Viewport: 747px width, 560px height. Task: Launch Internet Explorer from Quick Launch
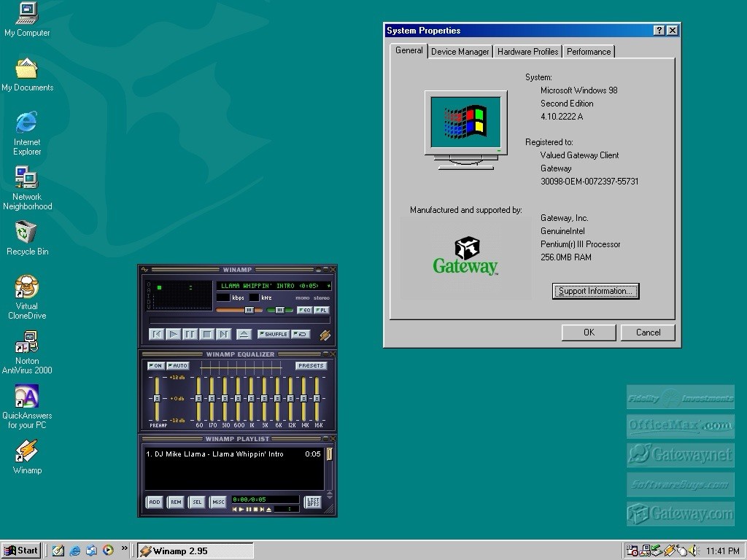tap(75, 551)
